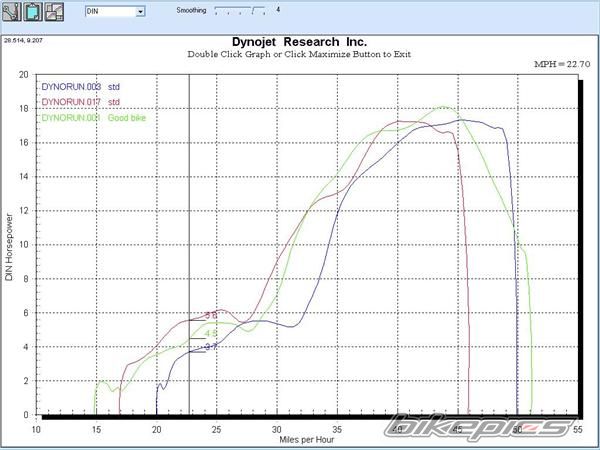The height and width of the screenshot is (450, 600).
Task: Click the clipboard copy icon
Action: (x=33, y=13)
